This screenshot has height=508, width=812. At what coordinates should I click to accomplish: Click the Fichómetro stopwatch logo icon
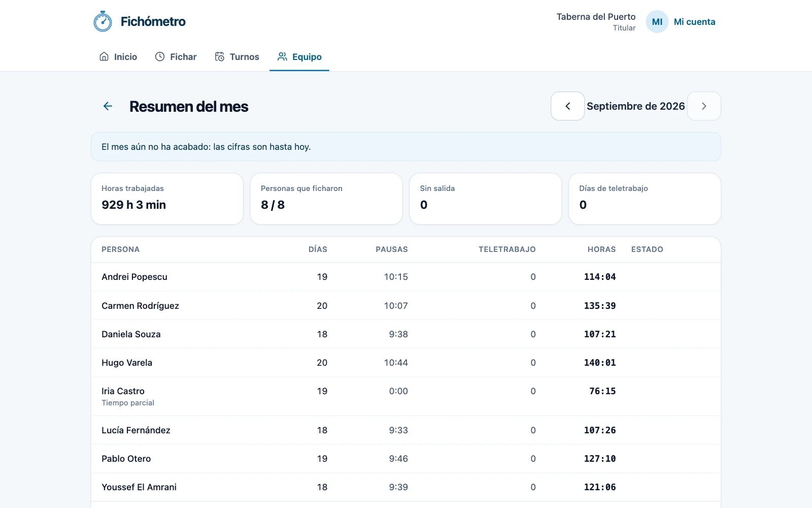103,21
